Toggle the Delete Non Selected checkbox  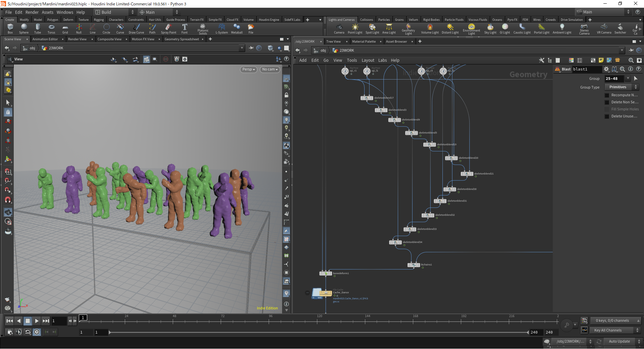[607, 102]
